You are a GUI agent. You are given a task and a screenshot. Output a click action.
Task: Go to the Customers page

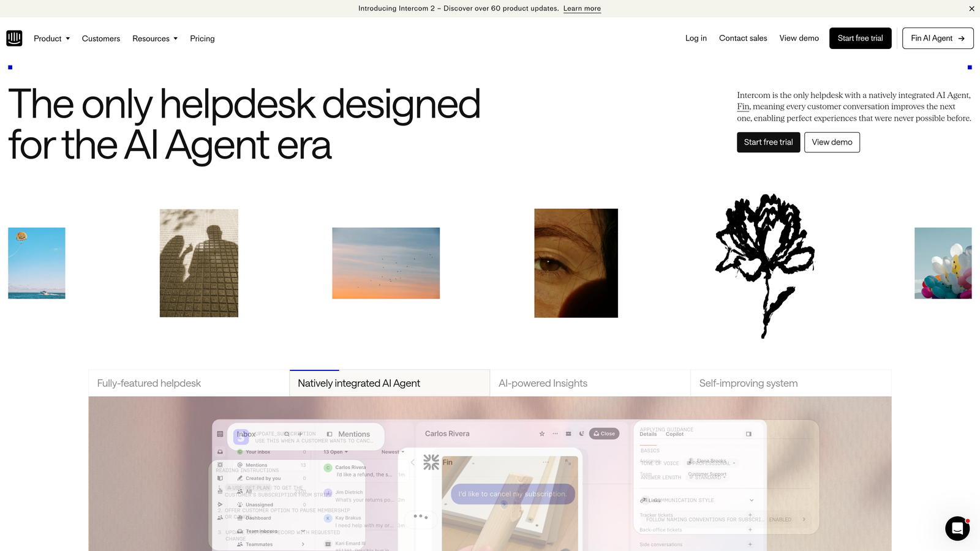click(x=101, y=39)
